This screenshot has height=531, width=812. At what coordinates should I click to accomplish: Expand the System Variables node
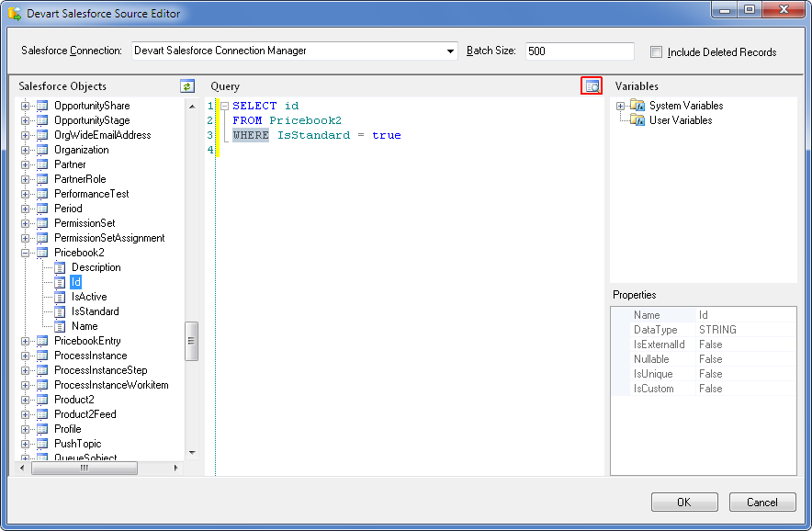pyautogui.click(x=620, y=106)
